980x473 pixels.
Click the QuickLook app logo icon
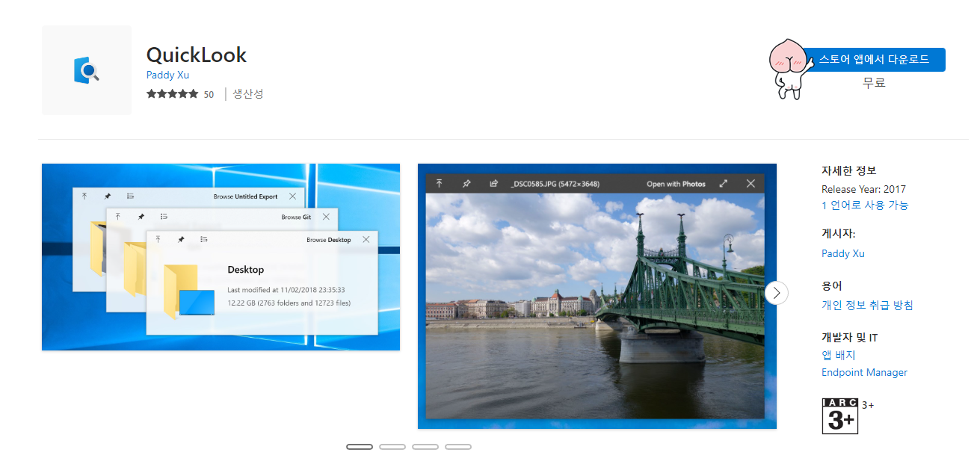click(87, 70)
